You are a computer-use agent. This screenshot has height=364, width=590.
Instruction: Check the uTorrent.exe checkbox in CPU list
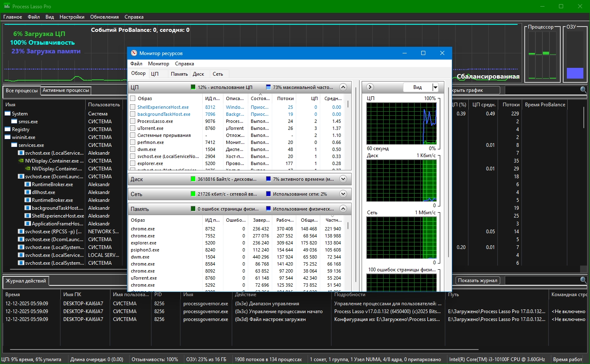pos(133,128)
